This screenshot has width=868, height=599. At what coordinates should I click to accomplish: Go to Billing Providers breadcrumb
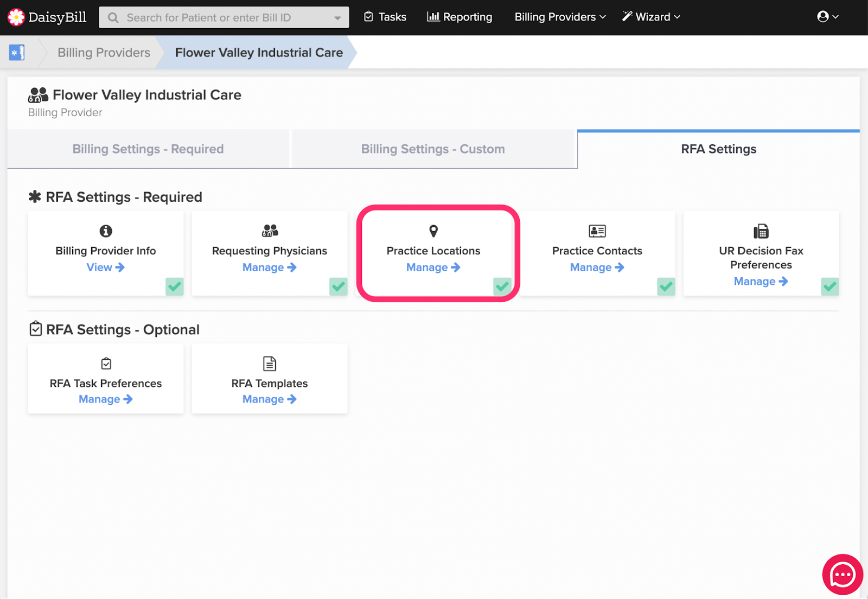pos(104,53)
